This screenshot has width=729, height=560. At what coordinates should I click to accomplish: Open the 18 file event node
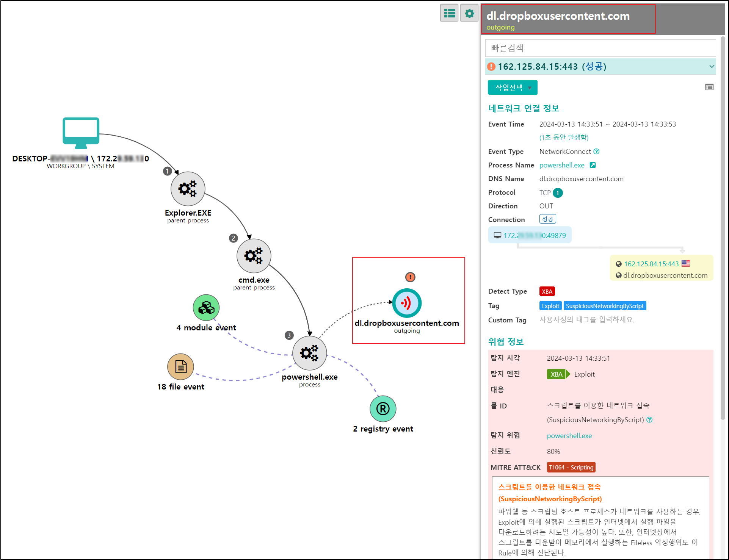pyautogui.click(x=180, y=366)
